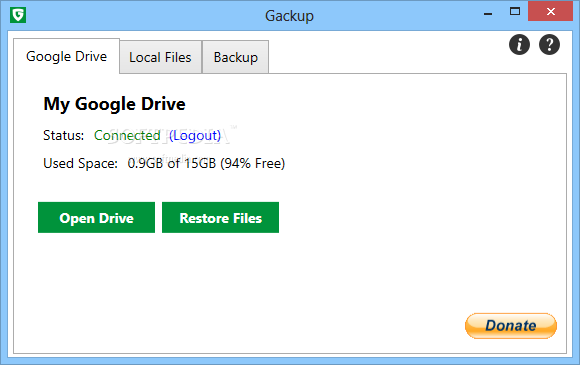This screenshot has width=580, height=365.
Task: Click the Gackup window title text
Action: tap(289, 16)
